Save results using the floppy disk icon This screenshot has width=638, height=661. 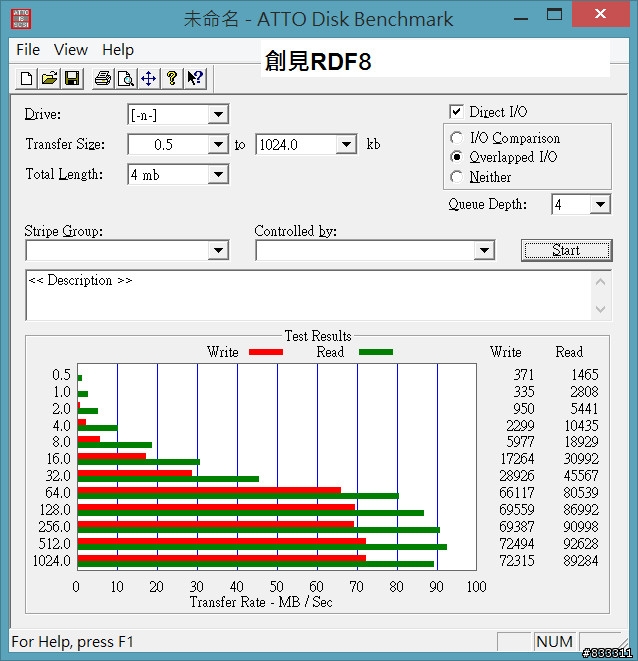tap(72, 78)
